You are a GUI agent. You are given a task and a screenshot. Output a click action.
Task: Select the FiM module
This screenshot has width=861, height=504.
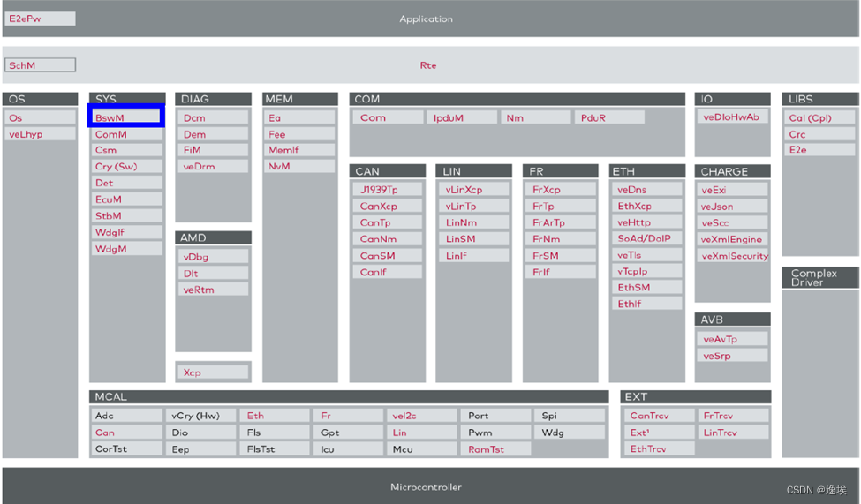213,150
